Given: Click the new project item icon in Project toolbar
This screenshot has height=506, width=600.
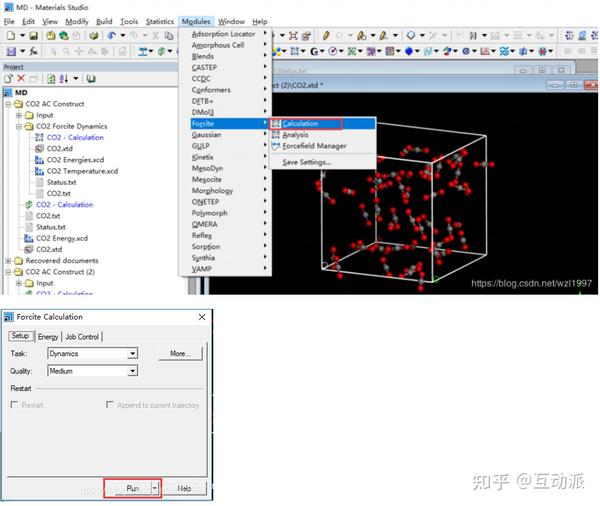Looking at the screenshot, I should coord(9,78).
